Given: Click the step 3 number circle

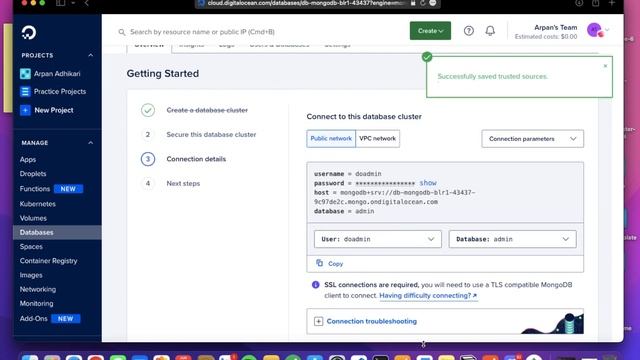Looking at the screenshot, I should click(x=148, y=159).
